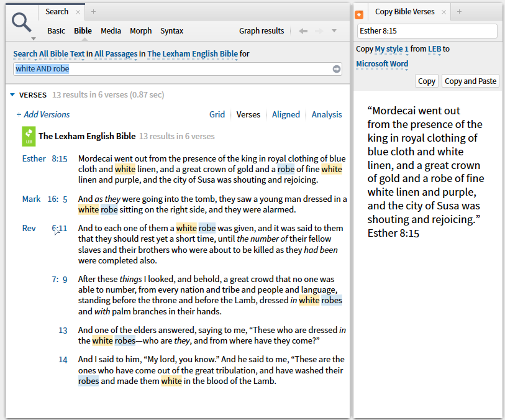Switch to Analysis results view
The image size is (505, 420).
[x=327, y=114]
